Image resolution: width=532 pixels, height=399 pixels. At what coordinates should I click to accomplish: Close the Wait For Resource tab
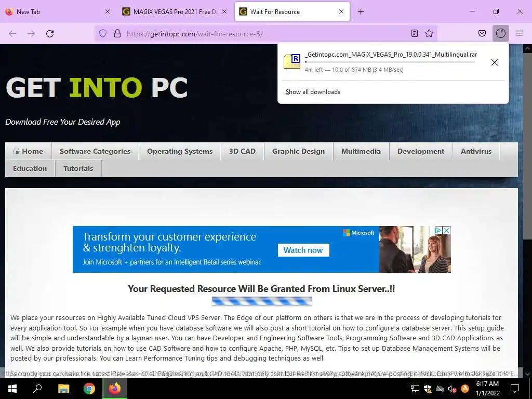point(341,11)
